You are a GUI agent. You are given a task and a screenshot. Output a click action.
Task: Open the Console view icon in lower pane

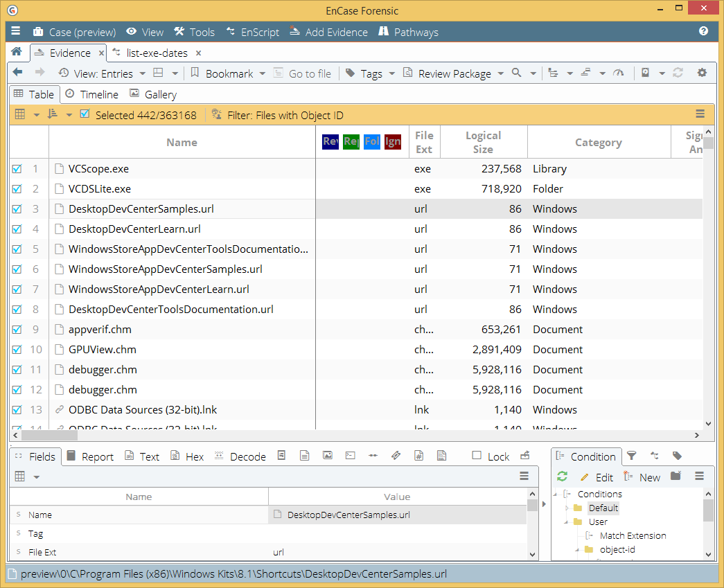click(x=351, y=456)
